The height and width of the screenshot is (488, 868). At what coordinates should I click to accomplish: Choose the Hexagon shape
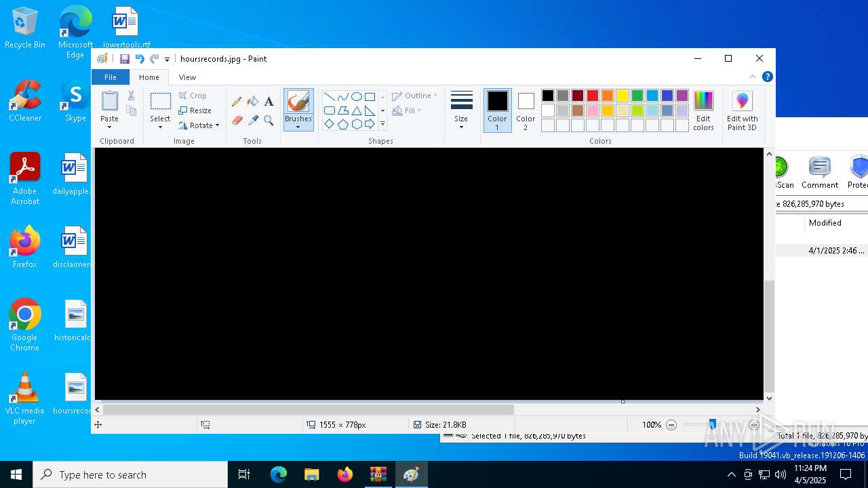pyautogui.click(x=356, y=124)
